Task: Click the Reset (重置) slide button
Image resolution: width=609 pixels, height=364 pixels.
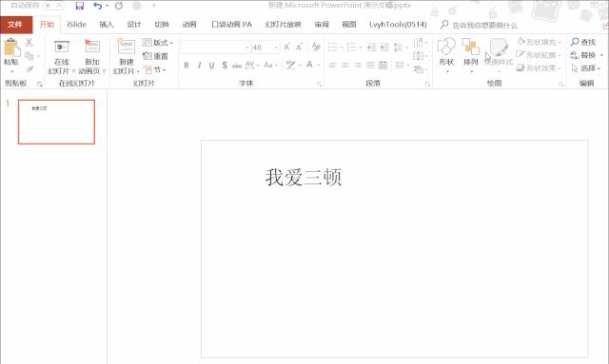Action: point(155,56)
